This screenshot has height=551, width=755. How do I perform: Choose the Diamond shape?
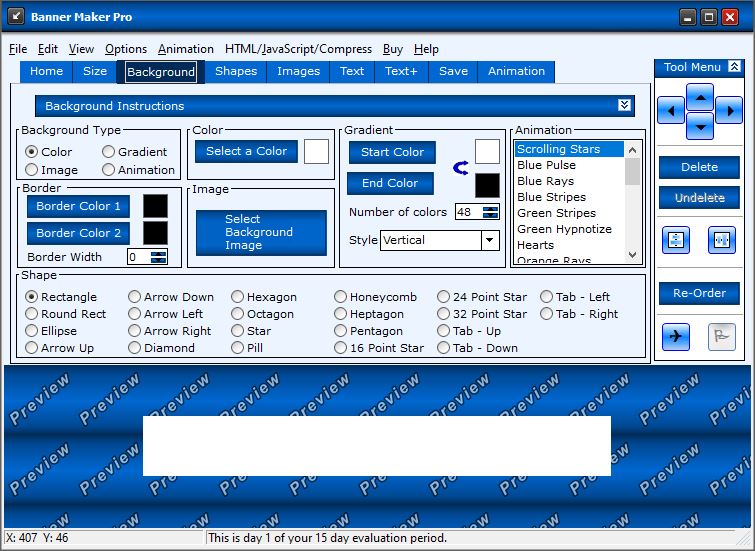[161, 348]
